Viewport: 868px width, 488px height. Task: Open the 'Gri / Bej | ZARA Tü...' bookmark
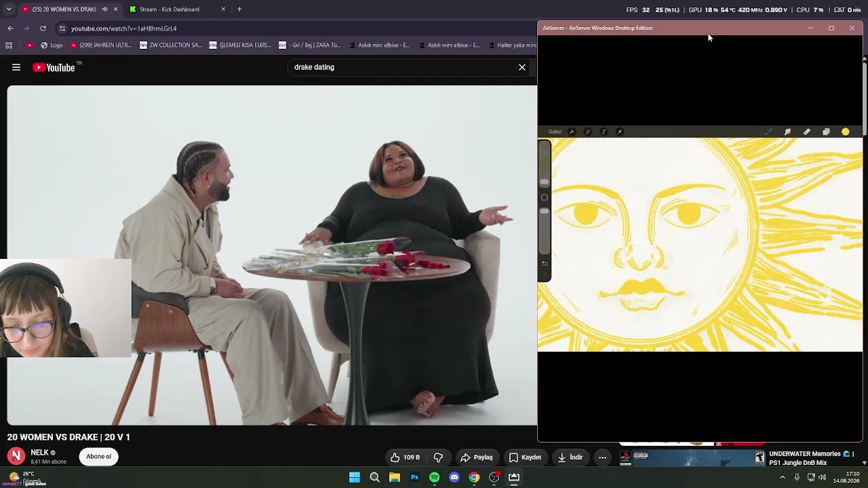(310, 45)
